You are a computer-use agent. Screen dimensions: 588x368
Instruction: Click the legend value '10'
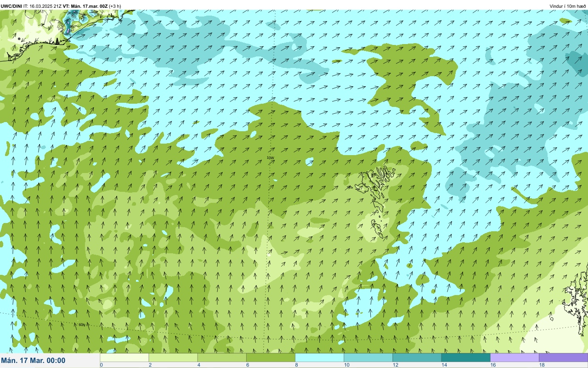(346, 365)
